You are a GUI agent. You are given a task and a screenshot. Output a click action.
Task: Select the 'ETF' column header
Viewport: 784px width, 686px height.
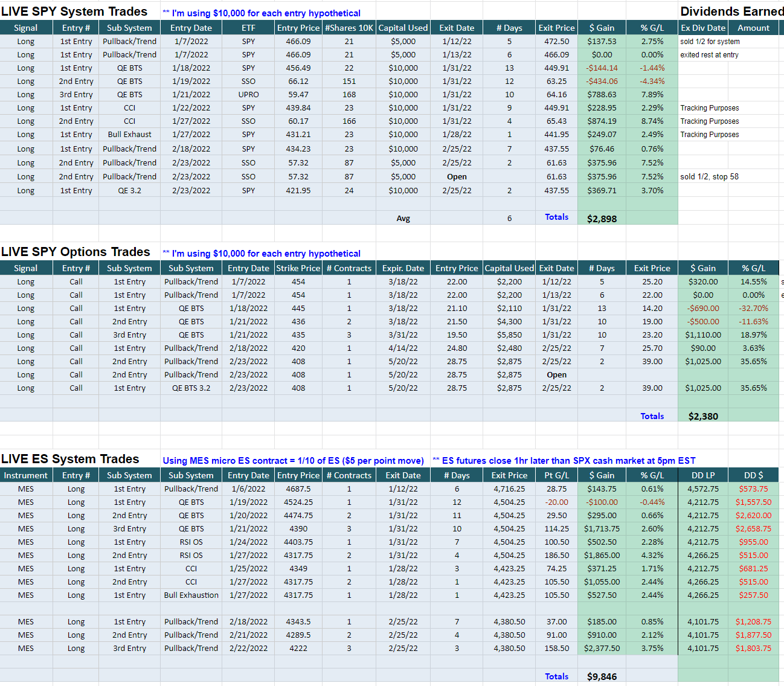[x=248, y=28]
